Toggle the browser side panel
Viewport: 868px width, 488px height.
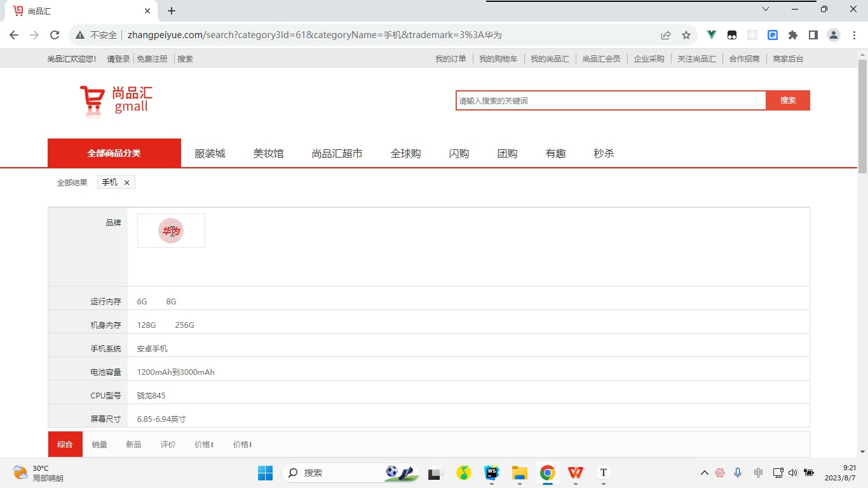[813, 35]
